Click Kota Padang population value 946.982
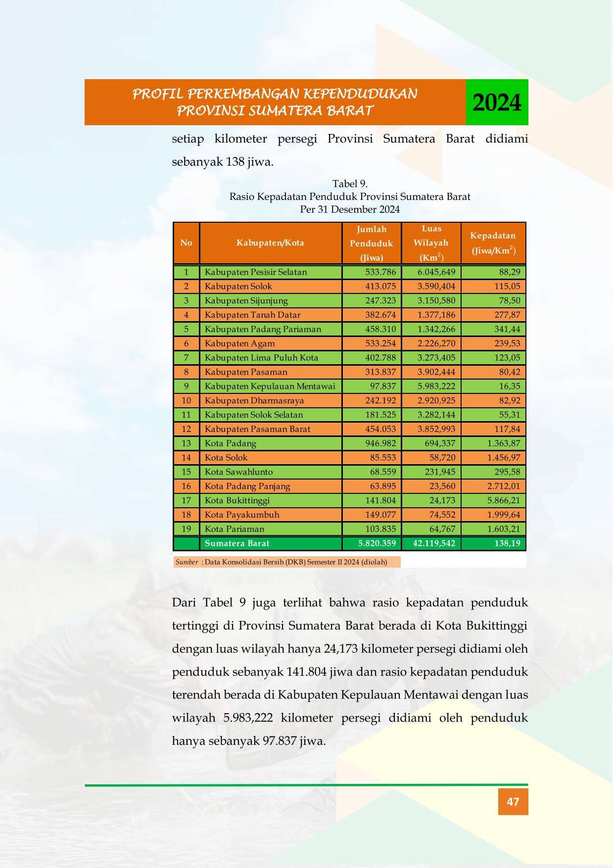The height and width of the screenshot is (868, 613). pos(380,443)
